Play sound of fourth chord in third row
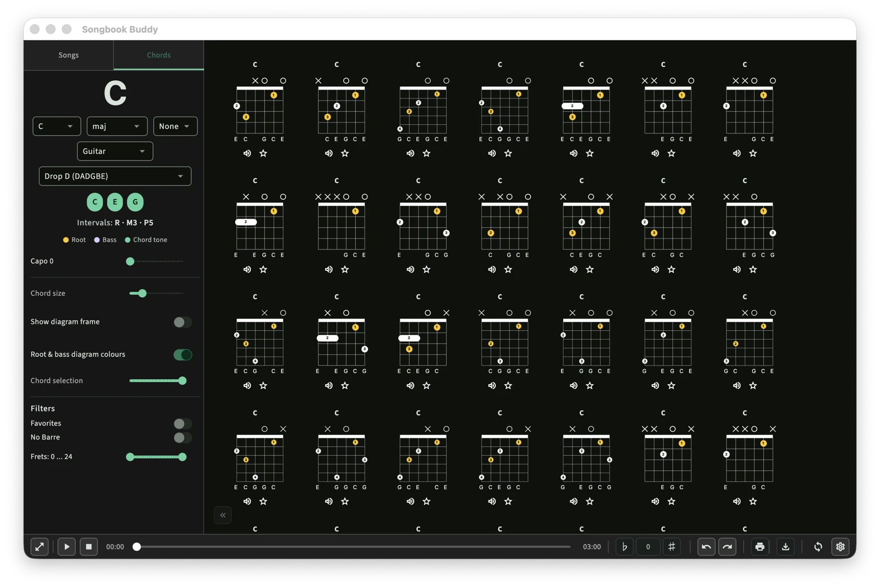This screenshot has width=880, height=588. pyautogui.click(x=492, y=385)
